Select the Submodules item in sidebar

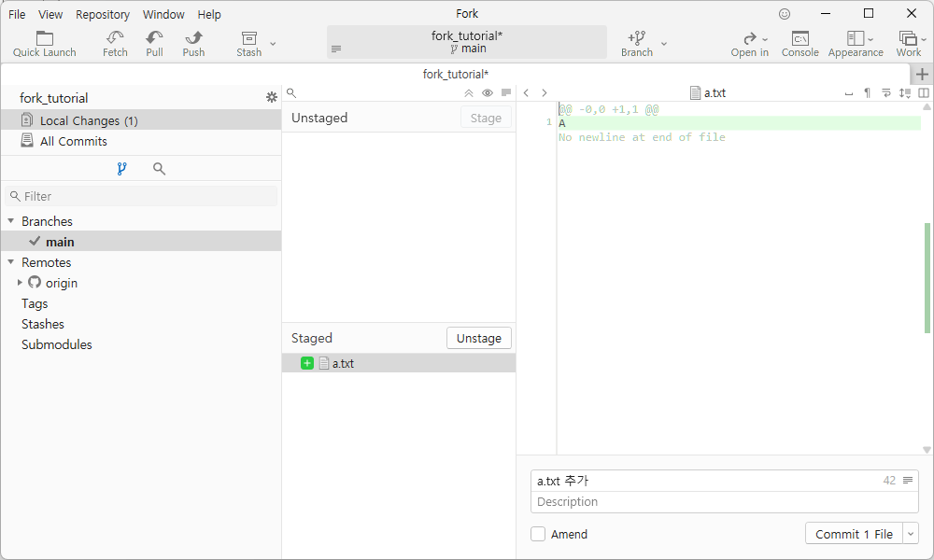coord(57,344)
